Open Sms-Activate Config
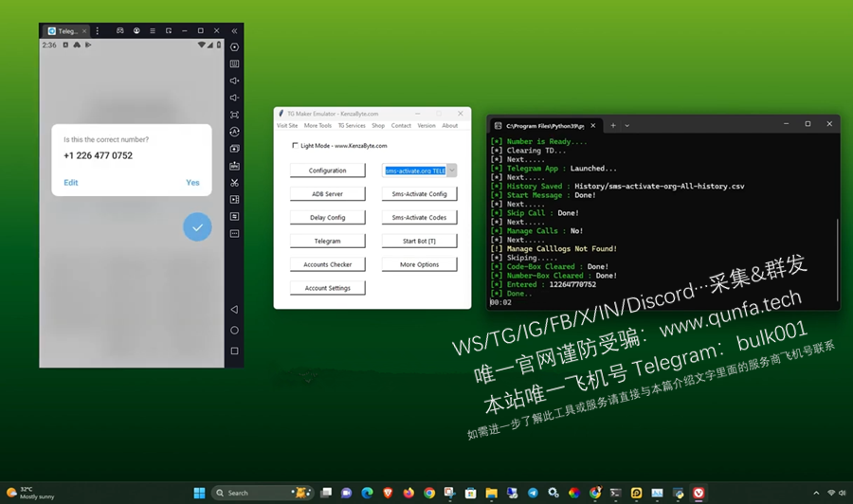Screen dimensions: 853x504 [420, 193]
